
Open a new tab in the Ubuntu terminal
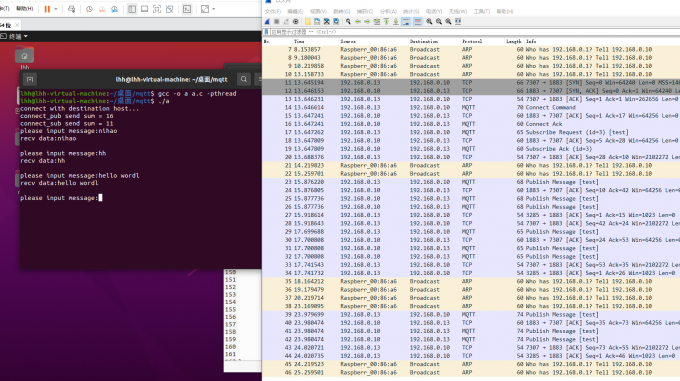30,79
